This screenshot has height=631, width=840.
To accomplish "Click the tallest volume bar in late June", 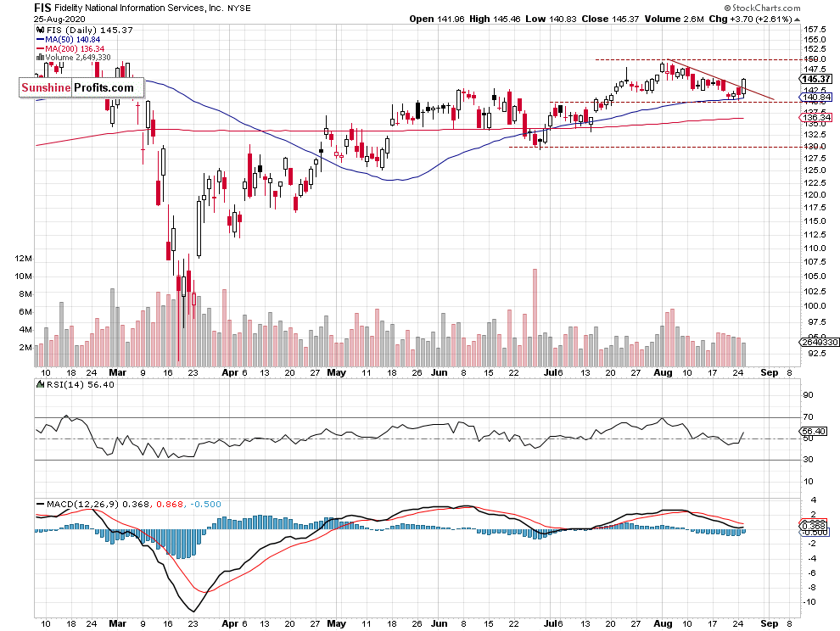I will (535, 317).
